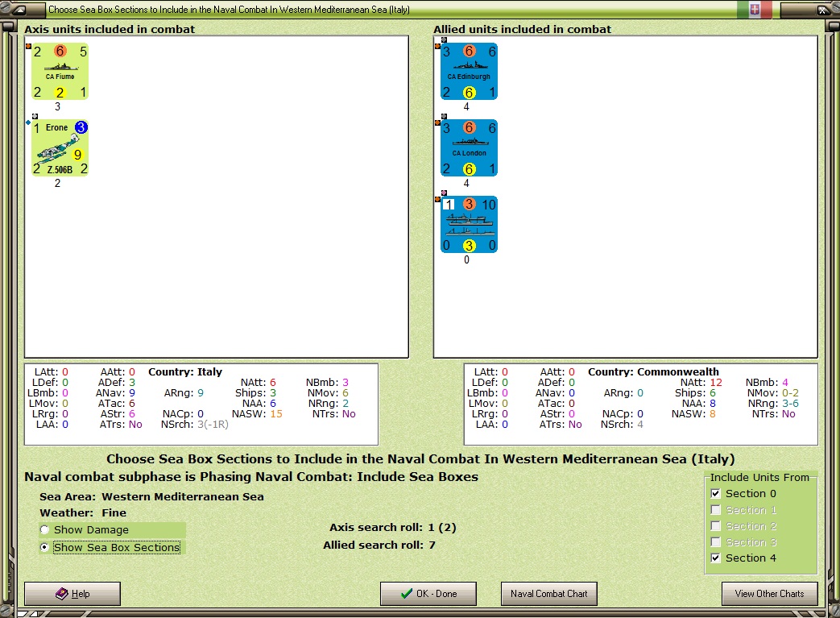Click the Axis search roll text

393,528
